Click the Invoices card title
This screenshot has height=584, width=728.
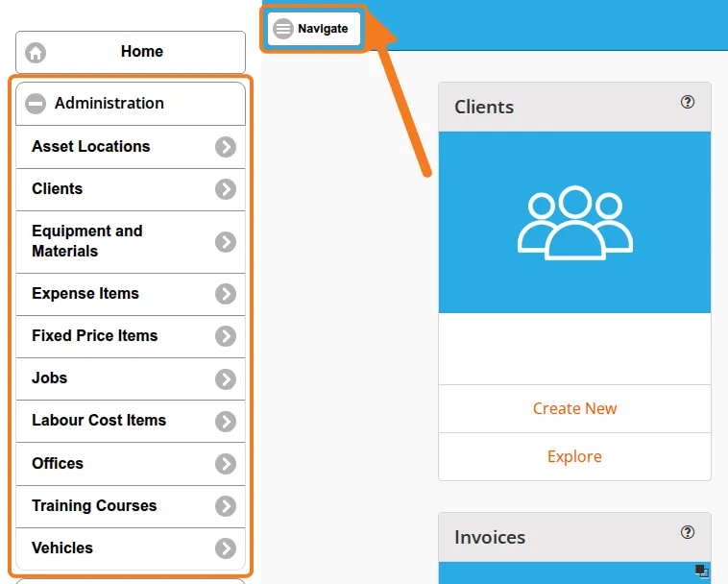tap(490, 538)
